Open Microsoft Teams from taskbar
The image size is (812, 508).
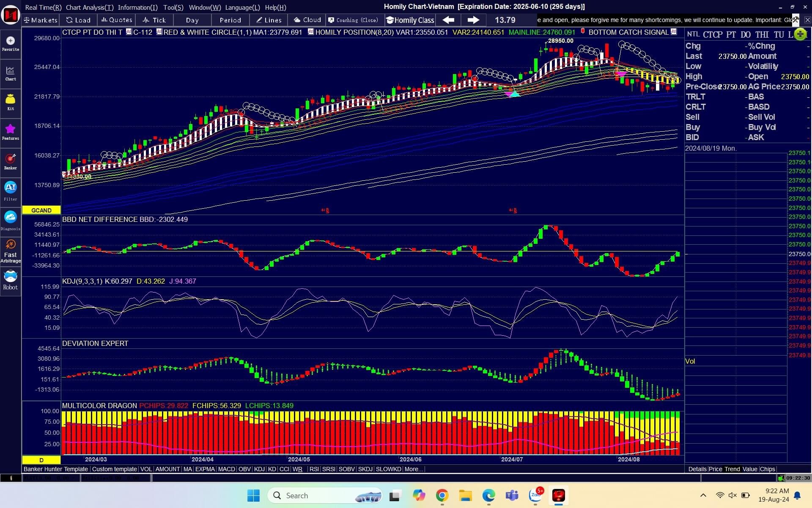(512, 495)
